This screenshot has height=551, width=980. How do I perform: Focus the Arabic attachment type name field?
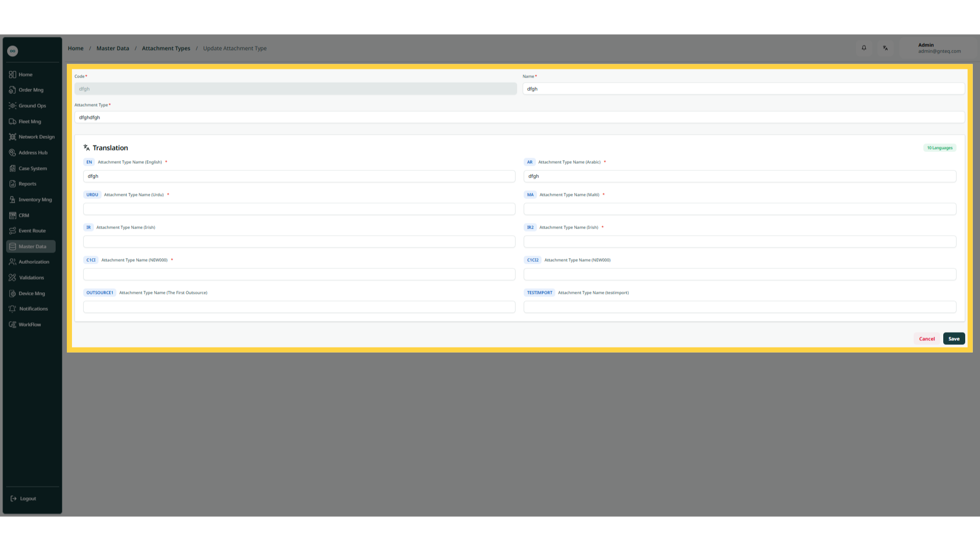click(740, 176)
